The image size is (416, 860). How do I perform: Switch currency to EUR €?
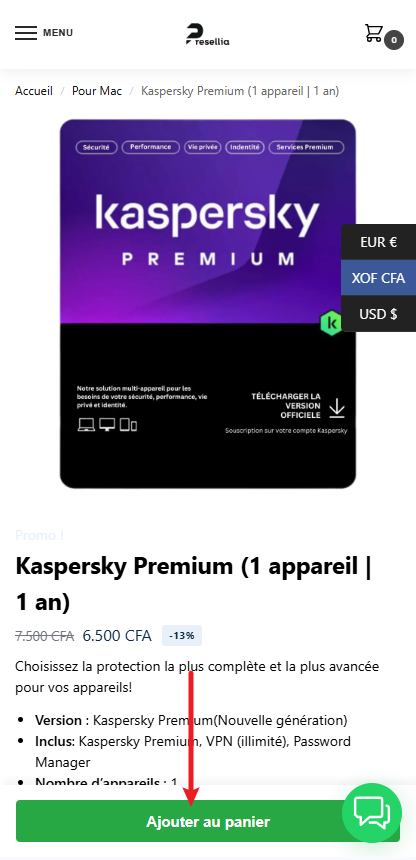379,242
